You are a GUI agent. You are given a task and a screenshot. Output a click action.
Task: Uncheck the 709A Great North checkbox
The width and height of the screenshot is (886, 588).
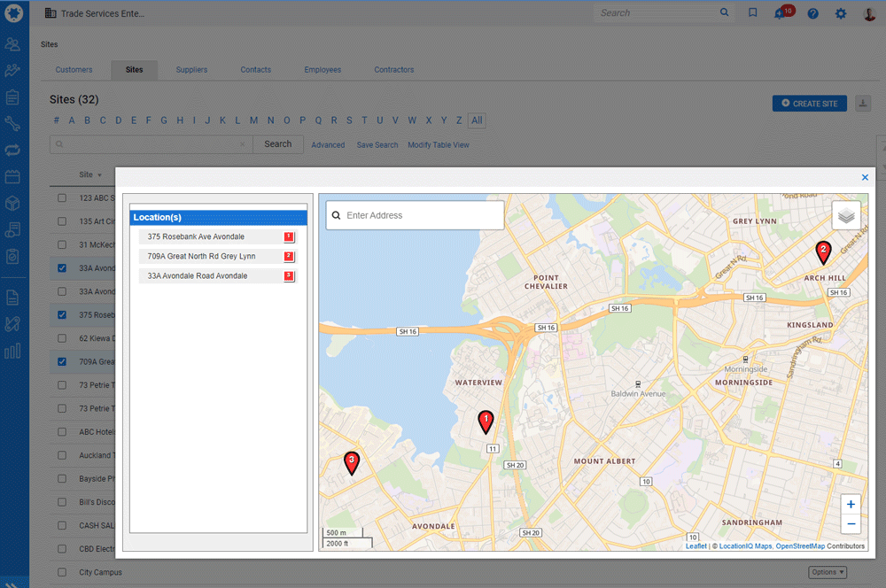pos(62,361)
